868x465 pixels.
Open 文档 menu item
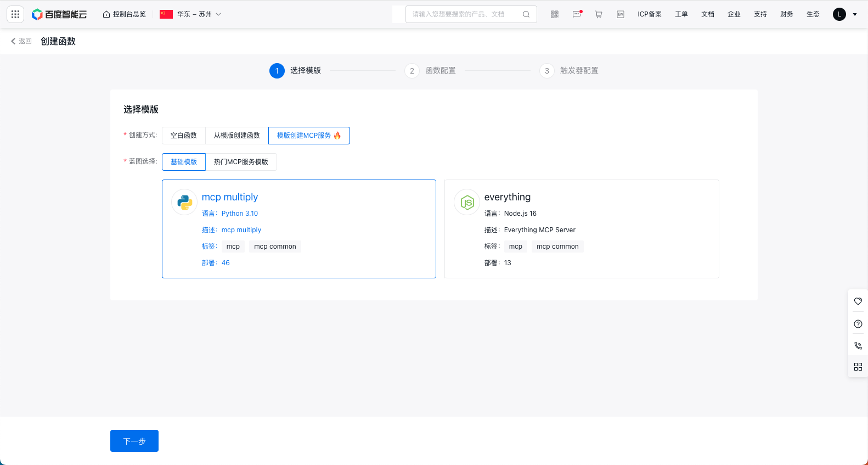[x=708, y=14]
